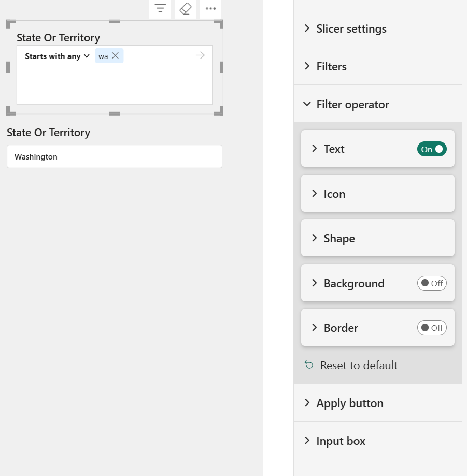Image resolution: width=467 pixels, height=476 pixels.
Task: Click the apply filter arrow inside the slicer
Action: pyautogui.click(x=200, y=55)
